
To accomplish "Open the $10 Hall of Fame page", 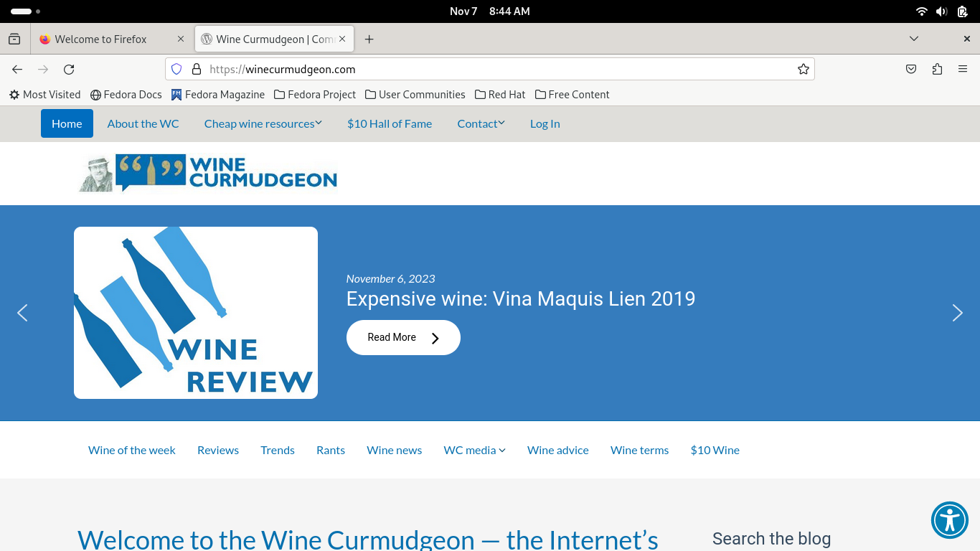I will [390, 123].
